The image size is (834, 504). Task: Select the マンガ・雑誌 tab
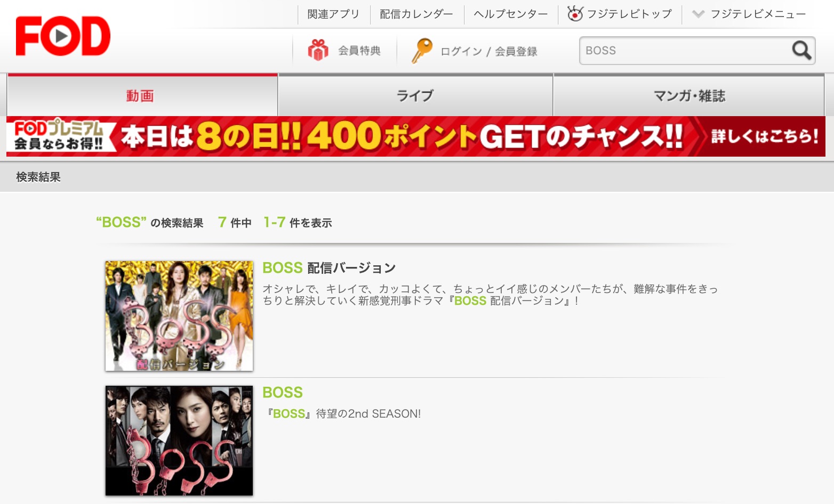689,96
